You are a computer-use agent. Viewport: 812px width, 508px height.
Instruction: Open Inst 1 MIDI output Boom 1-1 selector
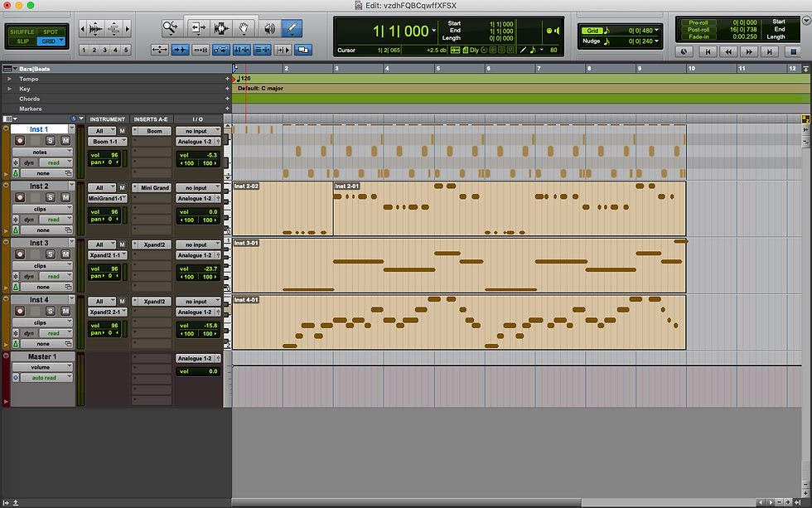tap(107, 142)
